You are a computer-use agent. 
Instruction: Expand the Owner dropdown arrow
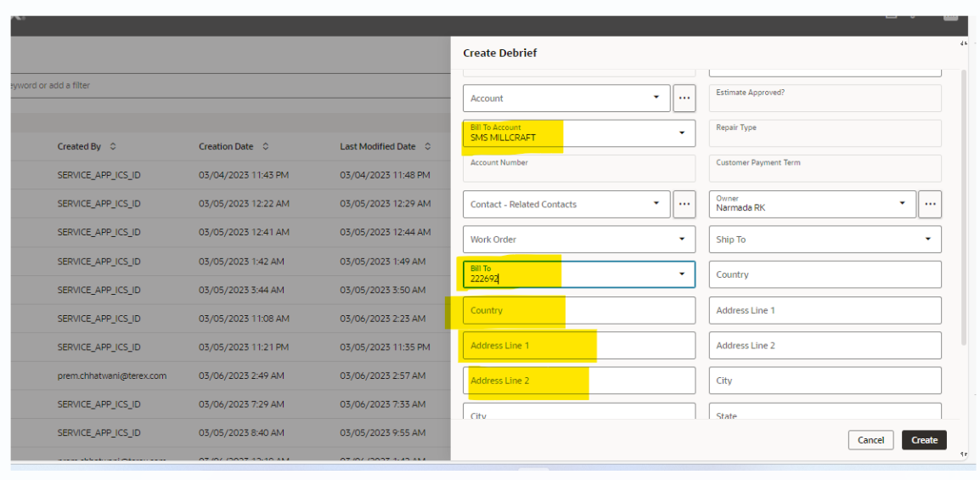tap(902, 204)
